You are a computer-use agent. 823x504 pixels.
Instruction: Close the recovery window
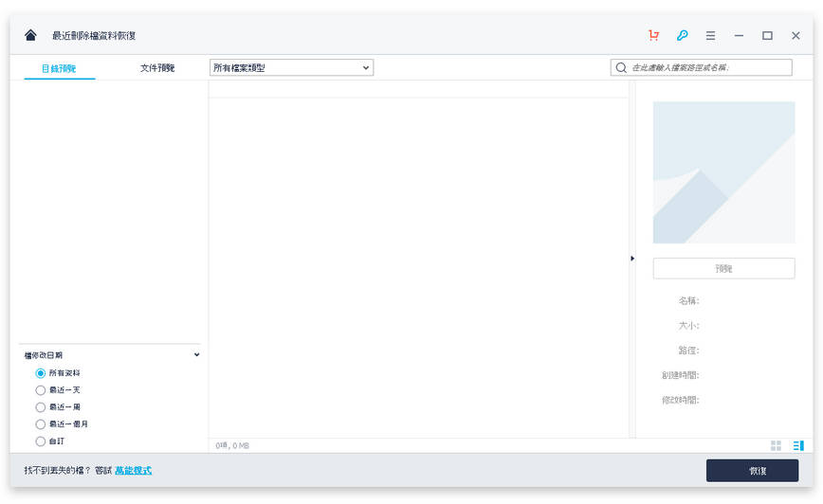pyautogui.click(x=796, y=36)
